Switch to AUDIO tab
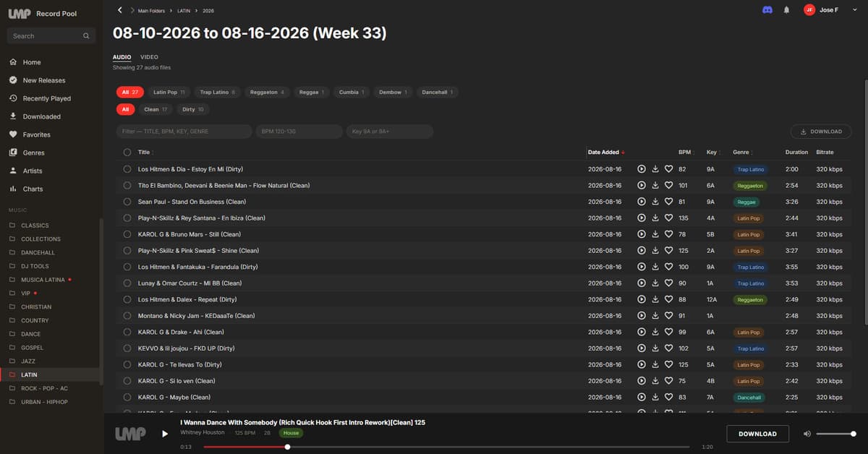 (122, 57)
